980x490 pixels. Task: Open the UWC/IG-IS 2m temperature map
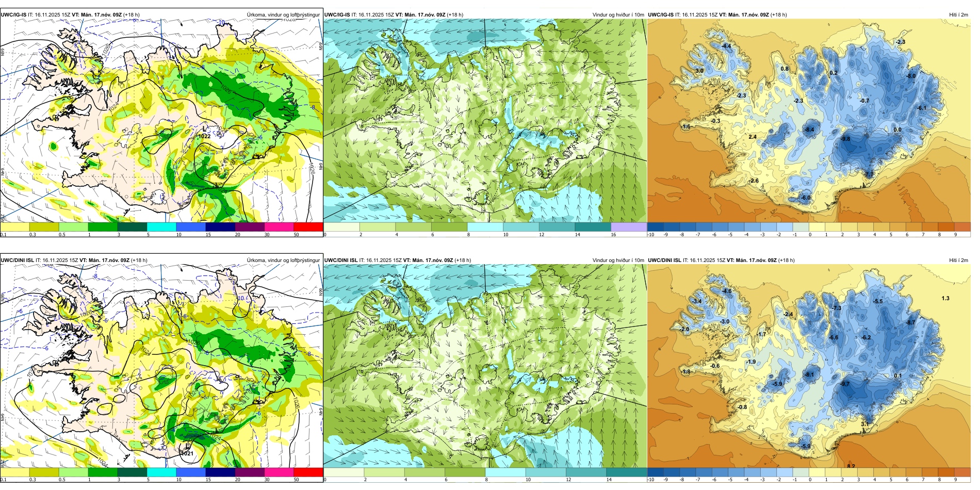tap(809, 121)
